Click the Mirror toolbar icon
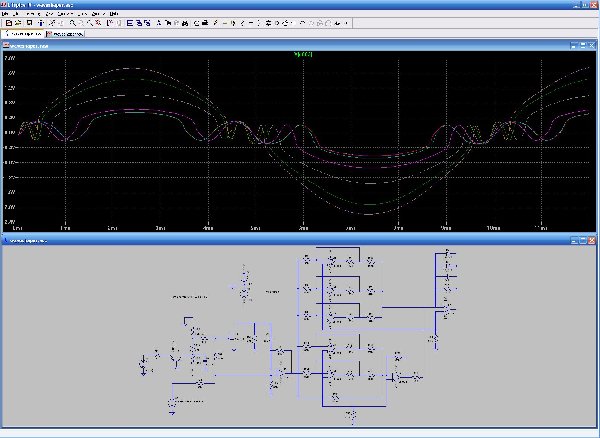This screenshot has width=600, height=438. tap(328, 23)
